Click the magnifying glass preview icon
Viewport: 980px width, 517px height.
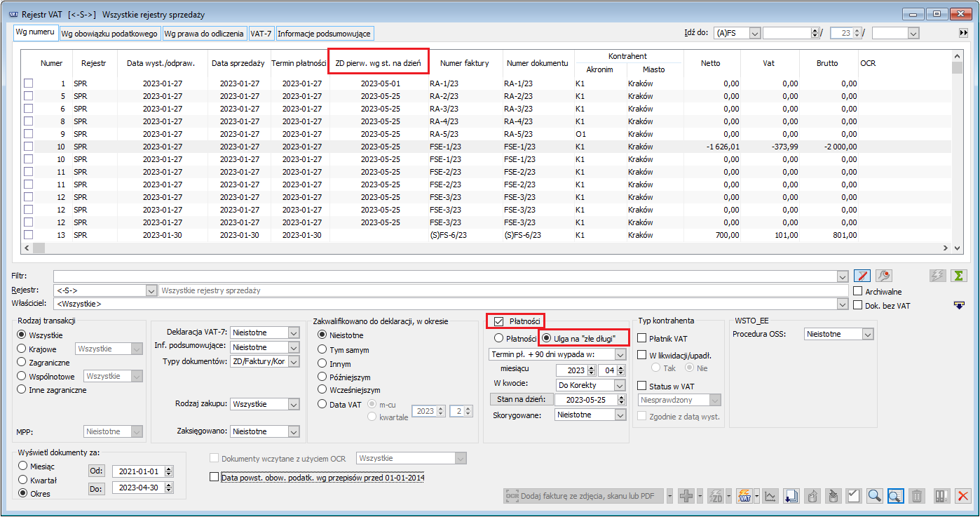coord(874,496)
